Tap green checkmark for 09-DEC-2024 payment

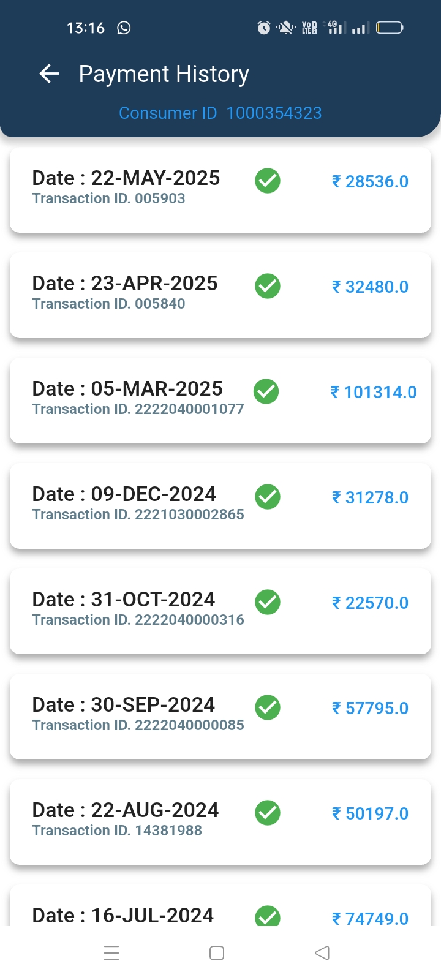(x=268, y=497)
